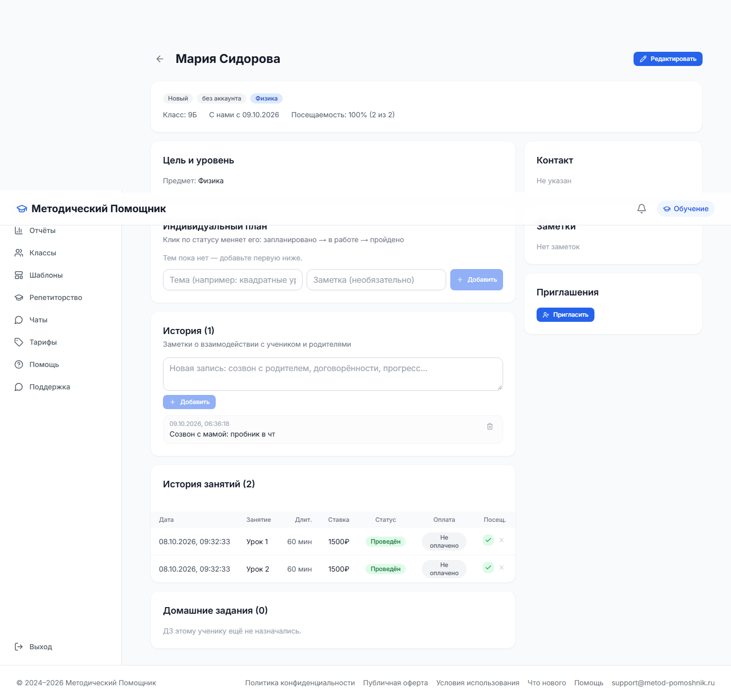Screen dimensions: 731x700
Task: Mark Урок 1 as attended with checkmark
Action: pos(488,540)
